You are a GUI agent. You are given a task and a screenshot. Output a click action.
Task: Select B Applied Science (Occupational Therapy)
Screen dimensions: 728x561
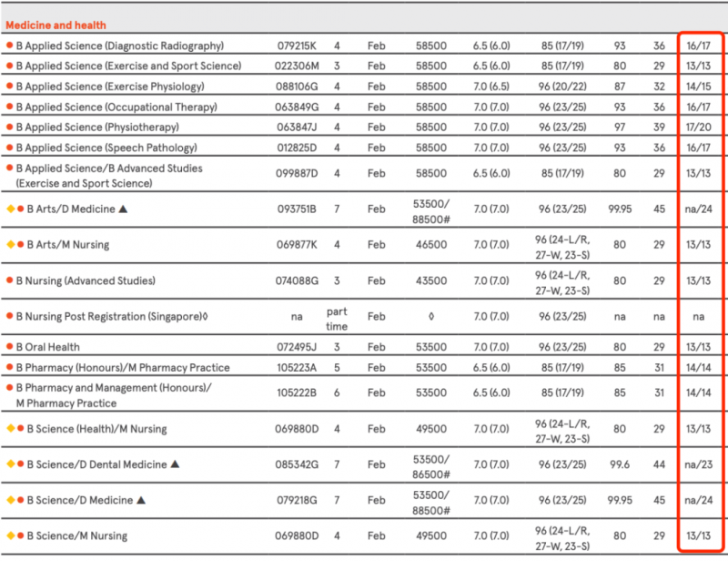pos(116,107)
